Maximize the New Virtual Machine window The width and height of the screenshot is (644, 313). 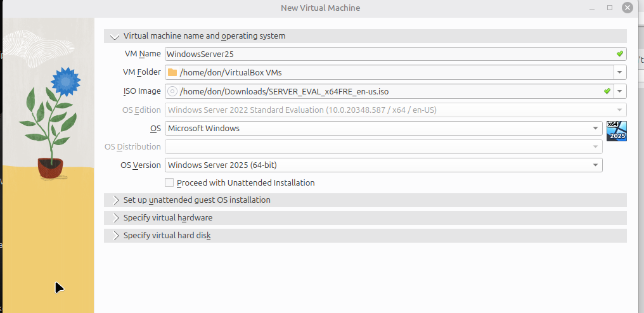pyautogui.click(x=610, y=8)
